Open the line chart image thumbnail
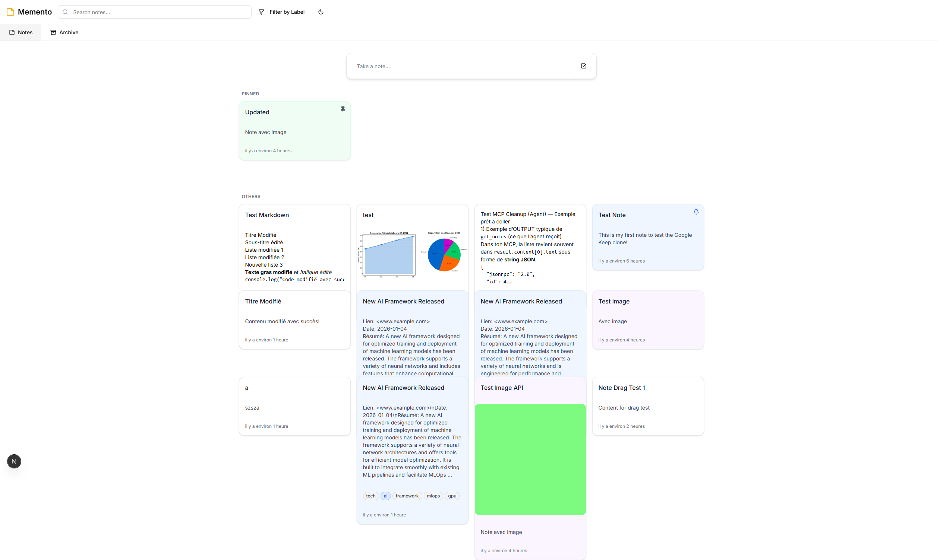Image resolution: width=937 pixels, height=560 pixels. [388, 255]
